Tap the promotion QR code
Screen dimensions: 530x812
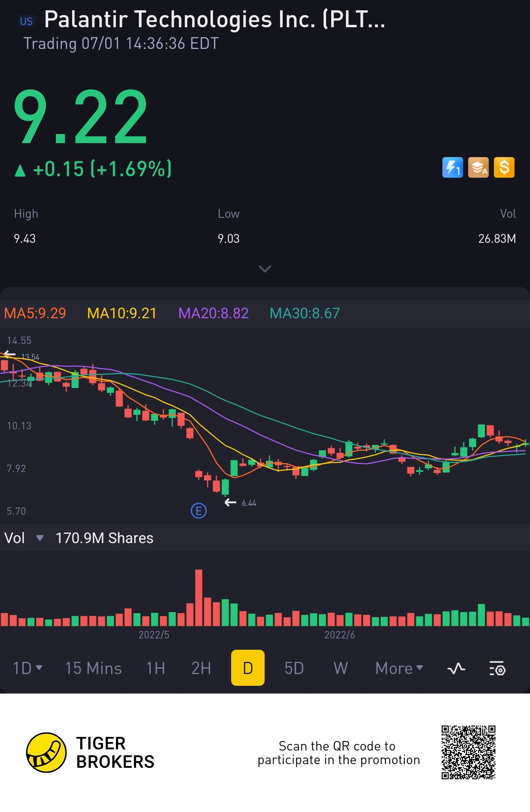(469, 752)
